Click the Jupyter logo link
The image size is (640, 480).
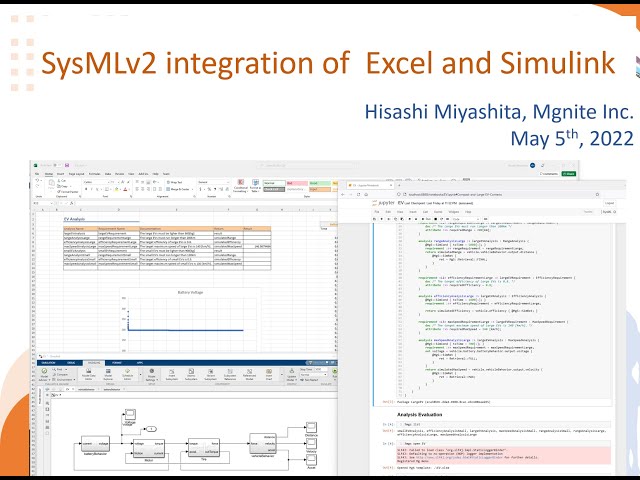[x=383, y=203]
